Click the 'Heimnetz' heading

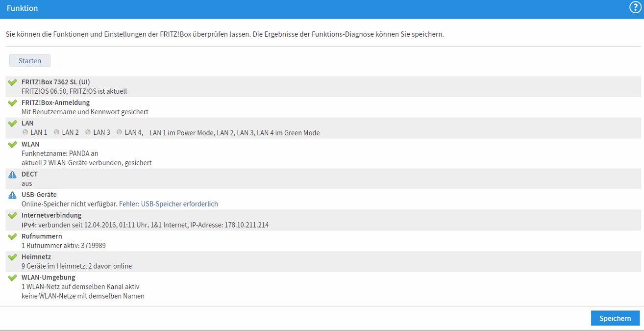coord(36,257)
